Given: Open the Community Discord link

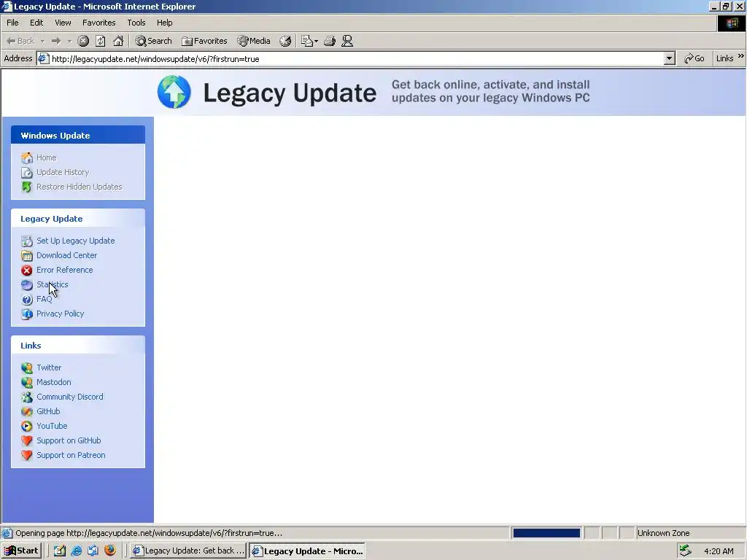Looking at the screenshot, I should point(70,397).
